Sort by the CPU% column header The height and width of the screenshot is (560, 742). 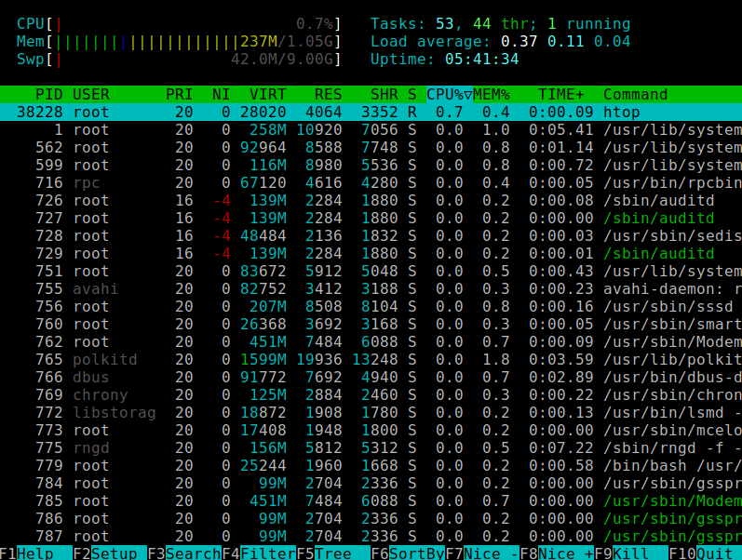tap(449, 94)
